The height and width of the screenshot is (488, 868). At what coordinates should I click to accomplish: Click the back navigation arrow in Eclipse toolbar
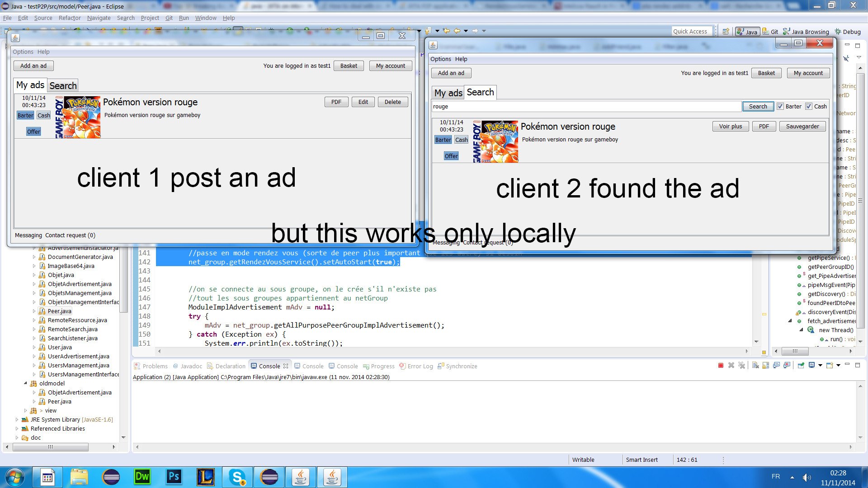457,31
